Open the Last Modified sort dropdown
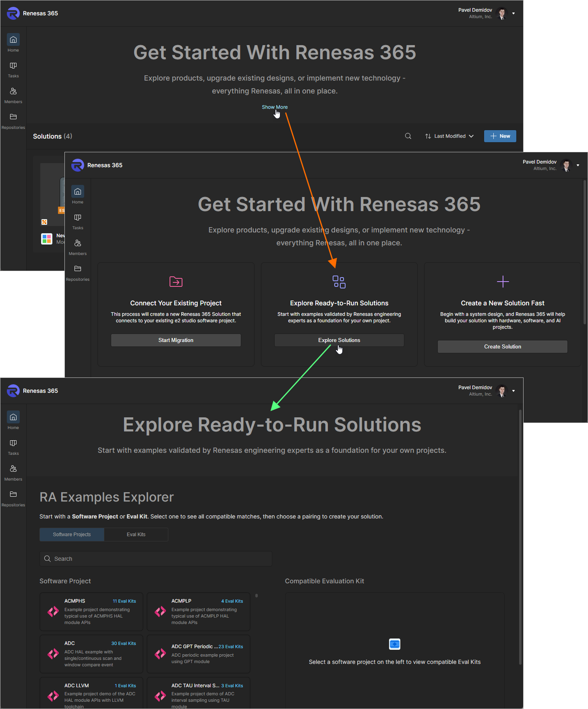Viewport: 588px width, 709px height. (449, 136)
